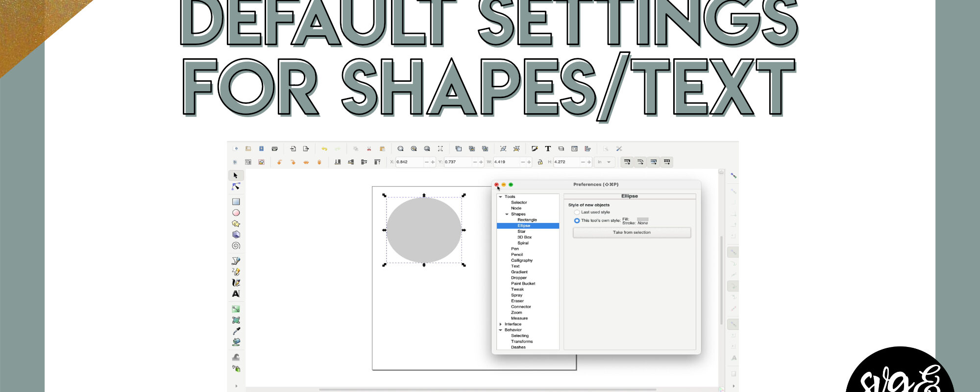The image size is (980, 392).
Task: Click 'Take from selection' button
Action: [632, 232]
